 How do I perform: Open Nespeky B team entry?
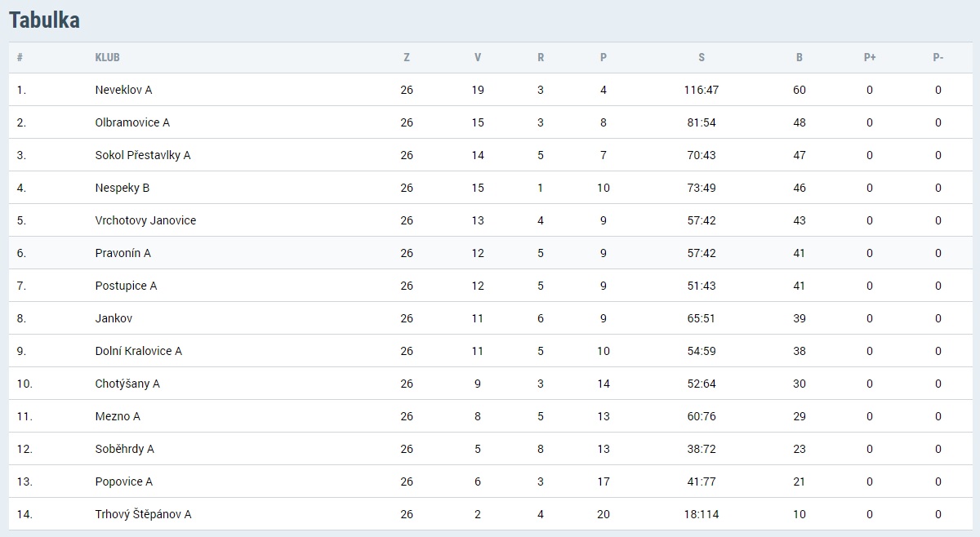[122, 188]
